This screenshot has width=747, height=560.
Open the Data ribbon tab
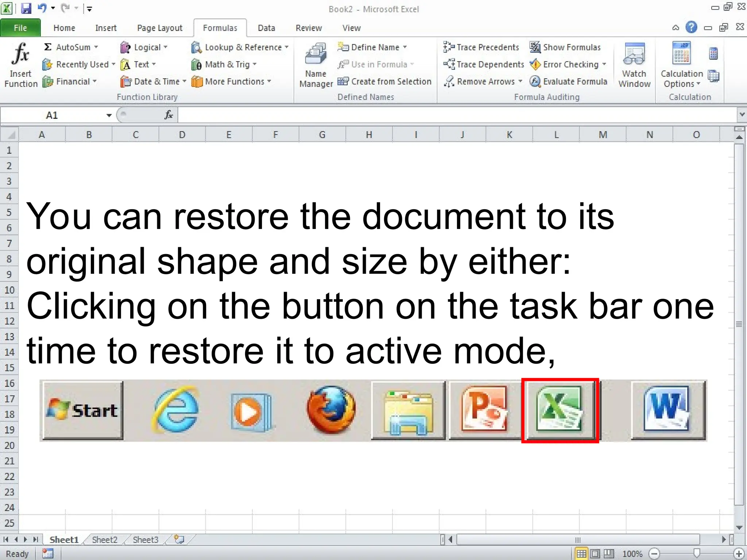pos(266,28)
